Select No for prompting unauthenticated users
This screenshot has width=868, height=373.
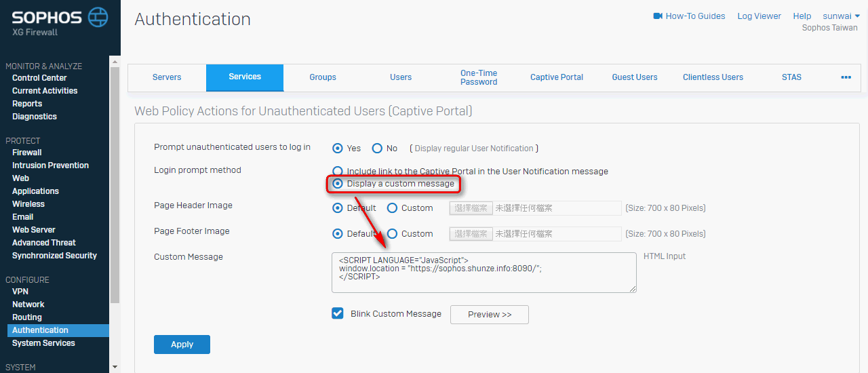(x=377, y=148)
